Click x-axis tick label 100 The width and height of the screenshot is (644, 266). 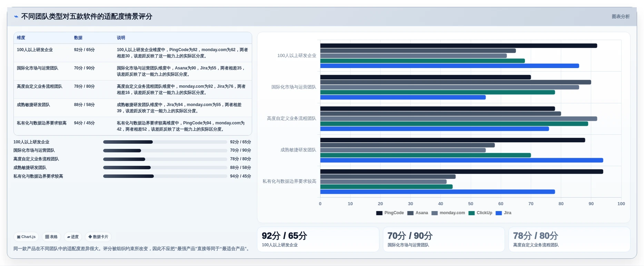pyautogui.click(x=621, y=204)
